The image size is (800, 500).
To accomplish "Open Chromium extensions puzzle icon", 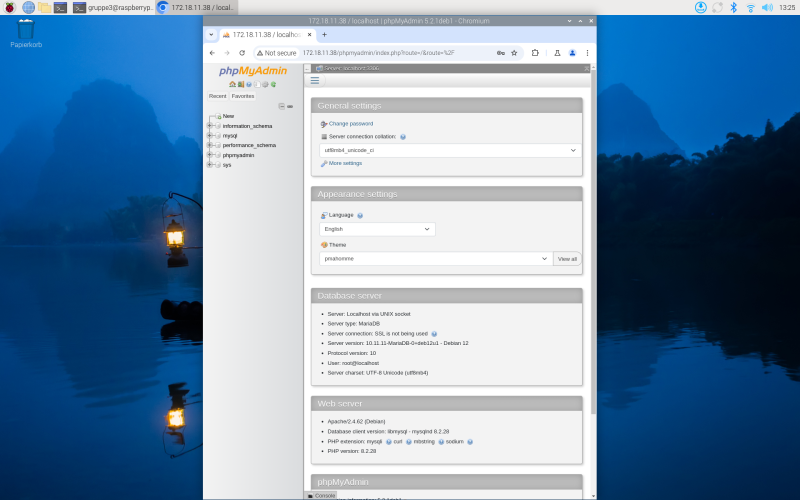I will (x=535, y=53).
